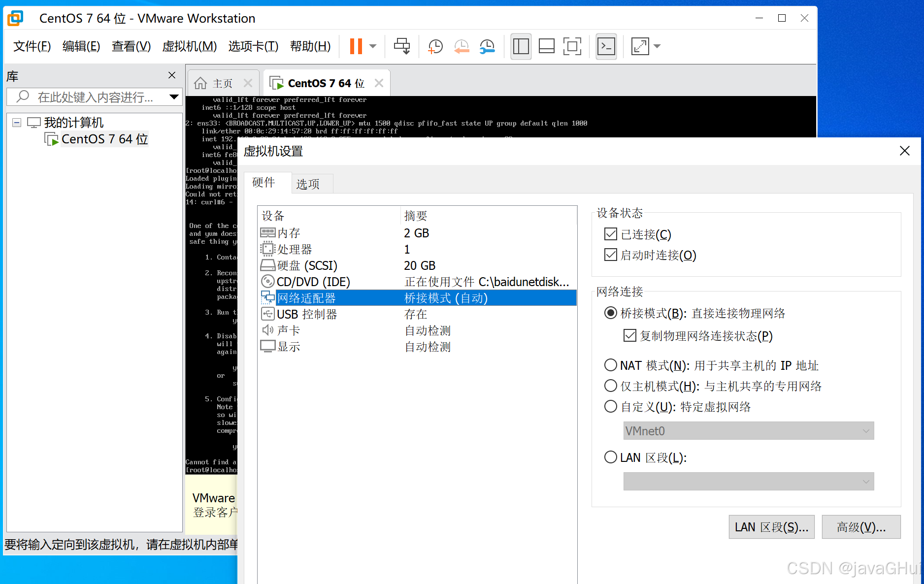Enter full screen mode
The height and width of the screenshot is (584, 924).
[572, 46]
